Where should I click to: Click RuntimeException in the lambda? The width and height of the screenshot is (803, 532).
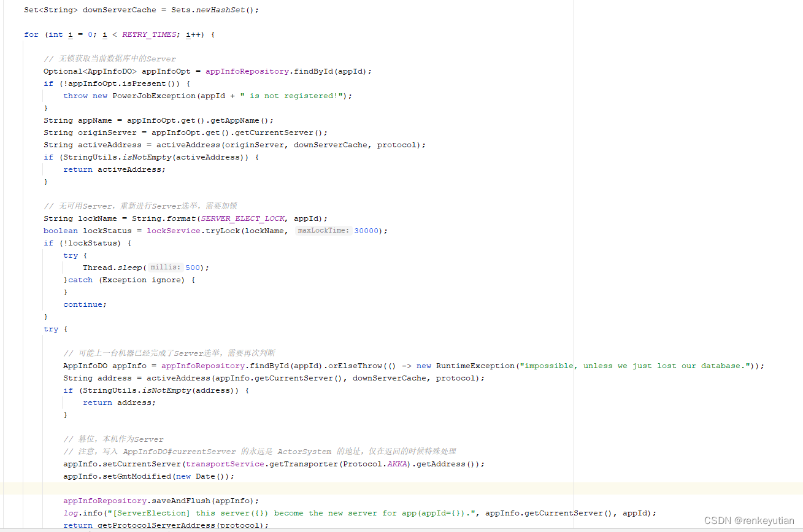[x=475, y=366]
